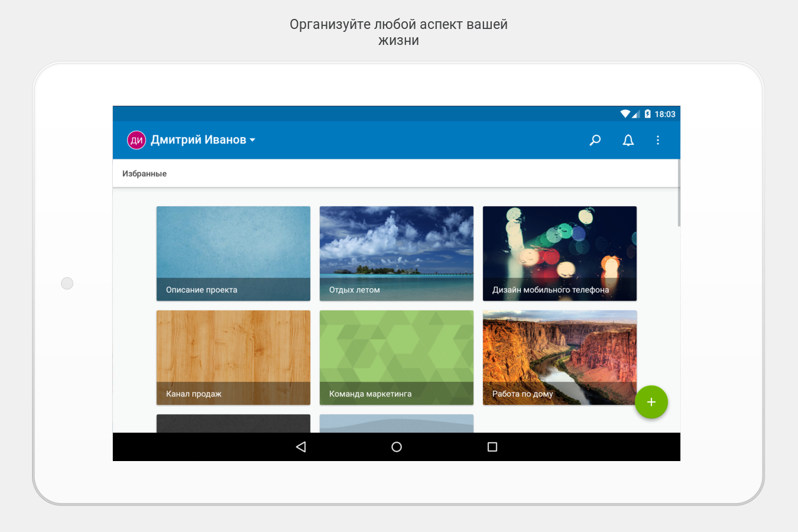
Task: Tap the recent apps square icon
Action: pyautogui.click(x=492, y=447)
